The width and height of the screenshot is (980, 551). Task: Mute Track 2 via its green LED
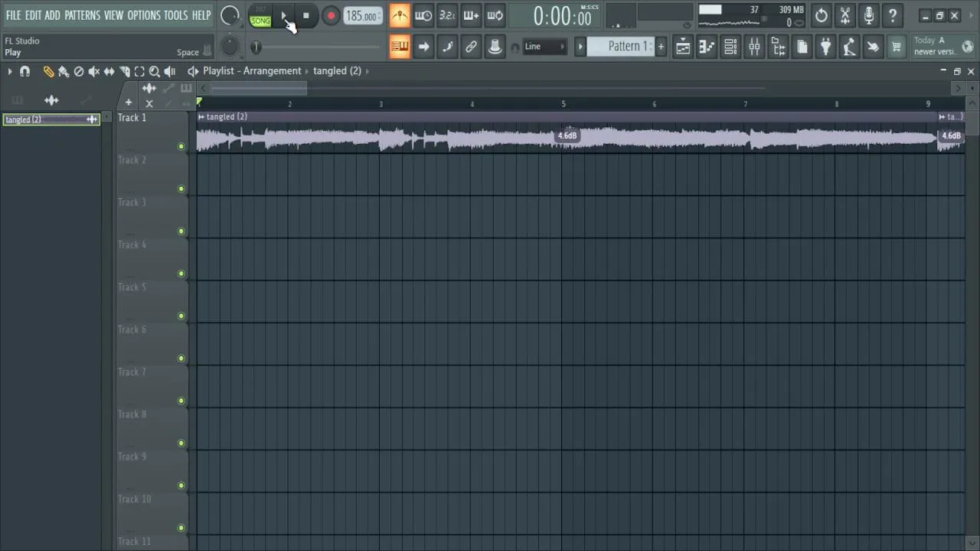point(181,189)
